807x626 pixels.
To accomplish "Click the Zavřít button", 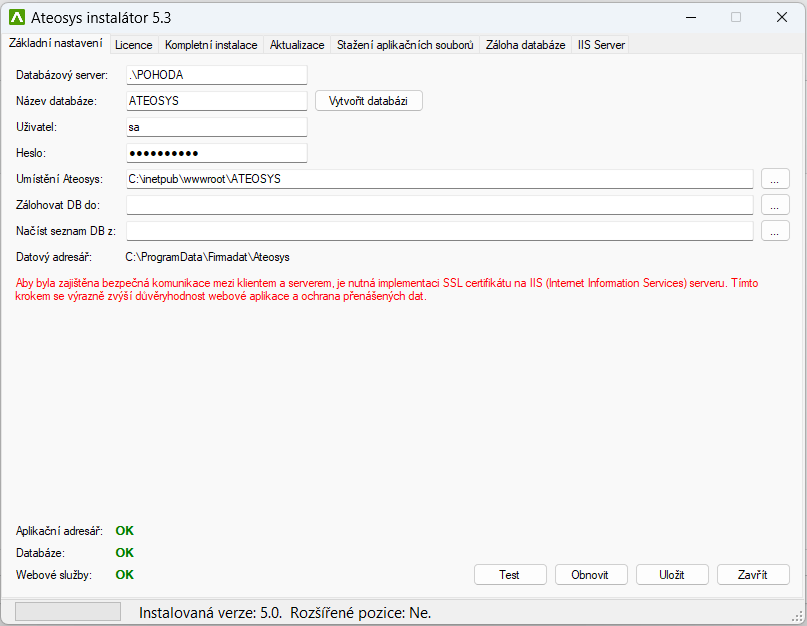I will coord(752,575).
